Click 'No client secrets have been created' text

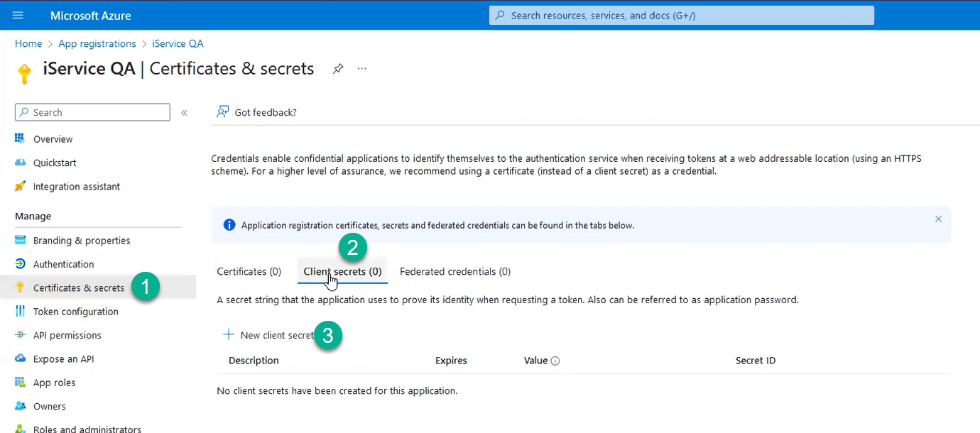point(337,390)
